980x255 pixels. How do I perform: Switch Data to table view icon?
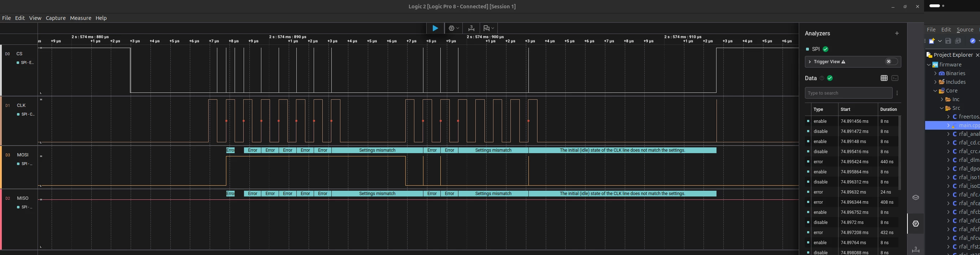coord(884,78)
